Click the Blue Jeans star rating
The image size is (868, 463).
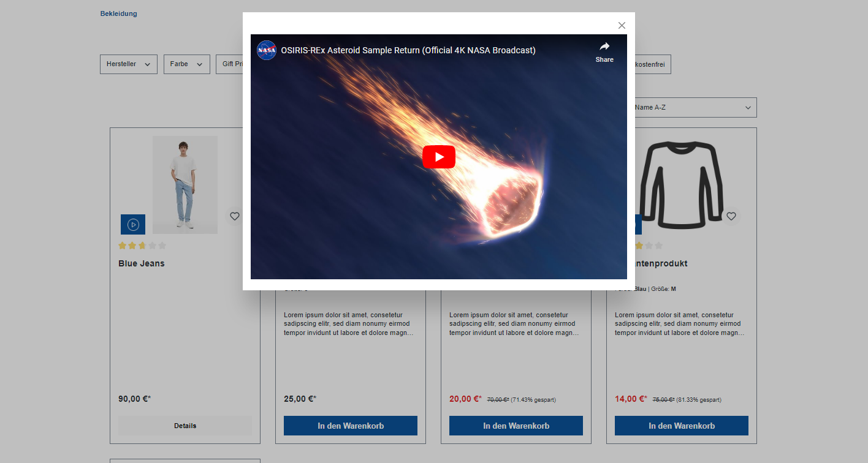(x=142, y=246)
